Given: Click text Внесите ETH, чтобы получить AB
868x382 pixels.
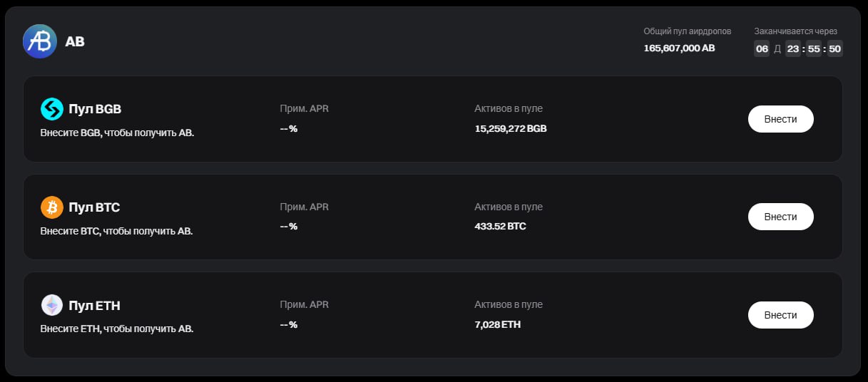Looking at the screenshot, I should click(117, 329).
